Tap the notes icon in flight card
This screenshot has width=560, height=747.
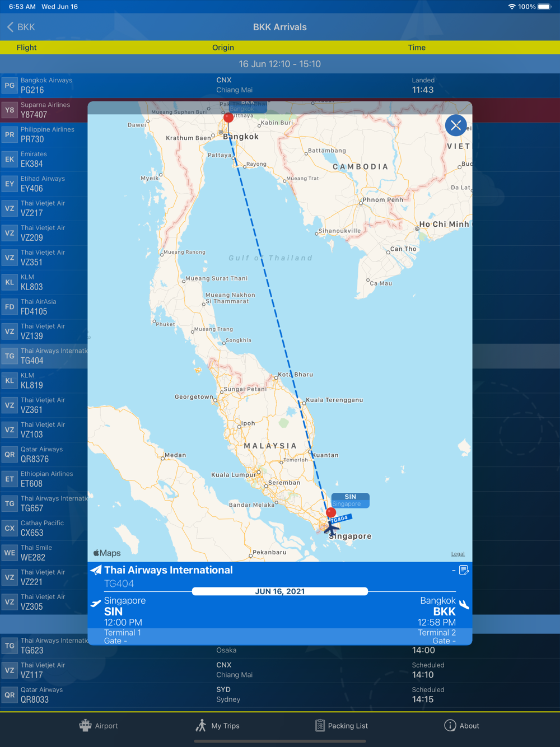(464, 570)
